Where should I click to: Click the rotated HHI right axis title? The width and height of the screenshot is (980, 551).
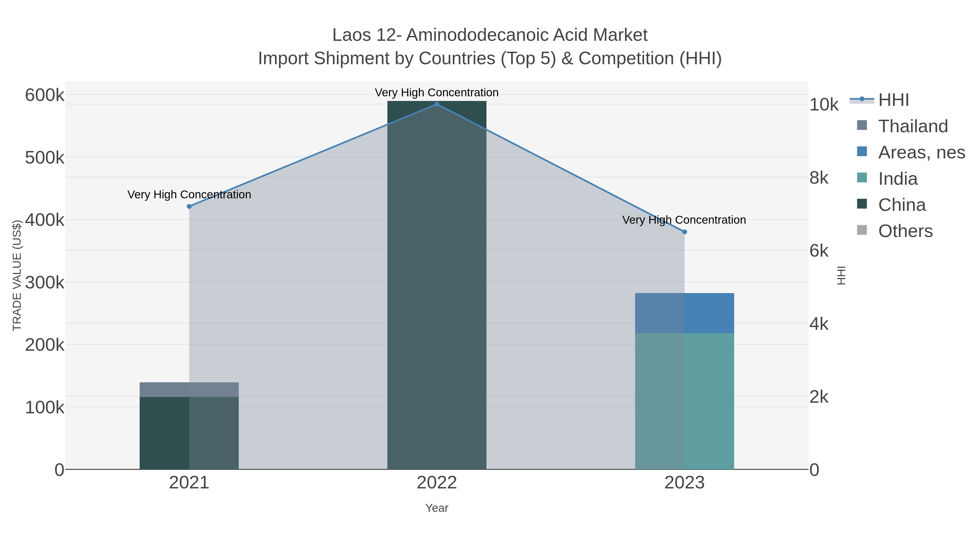(841, 275)
